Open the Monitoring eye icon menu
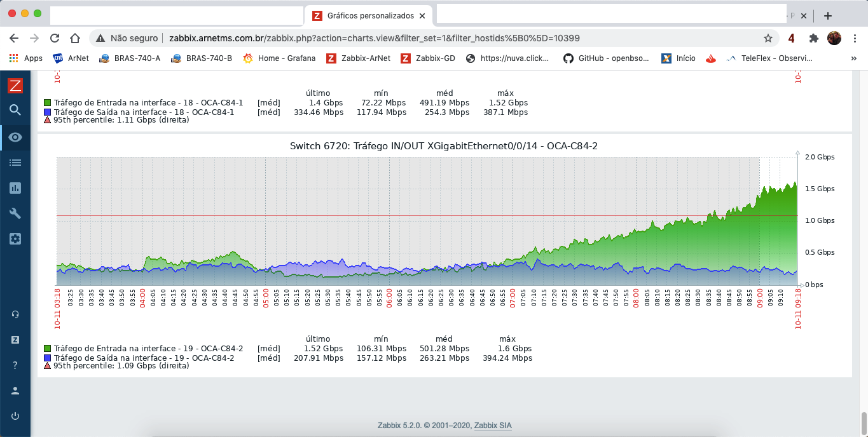The height and width of the screenshot is (437, 868). [15, 137]
